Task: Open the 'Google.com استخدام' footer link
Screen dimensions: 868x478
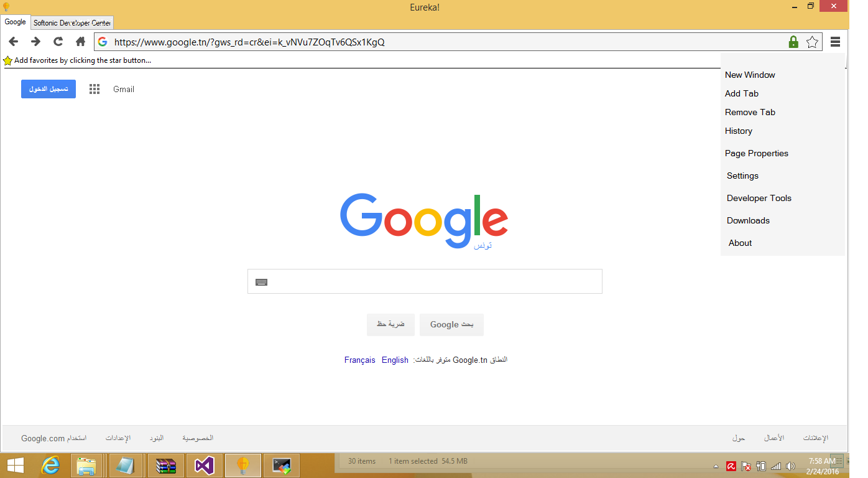Action: (x=53, y=438)
